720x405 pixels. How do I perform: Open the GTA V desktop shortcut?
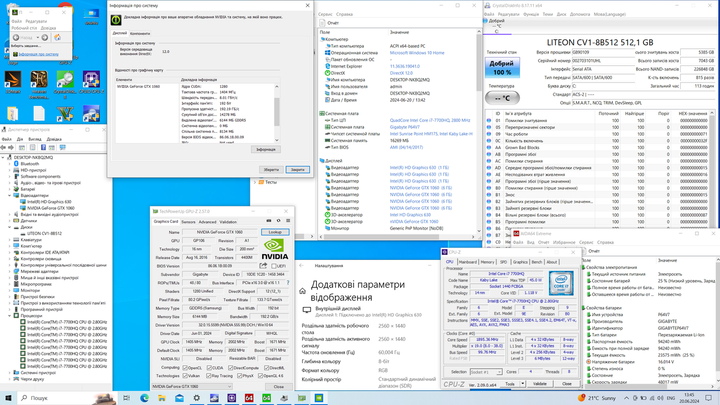pos(65,113)
